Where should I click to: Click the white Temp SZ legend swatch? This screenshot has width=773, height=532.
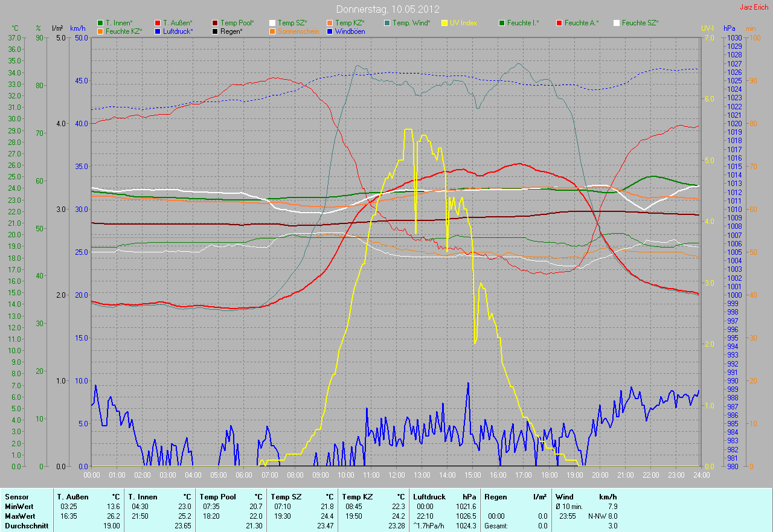tap(272, 23)
